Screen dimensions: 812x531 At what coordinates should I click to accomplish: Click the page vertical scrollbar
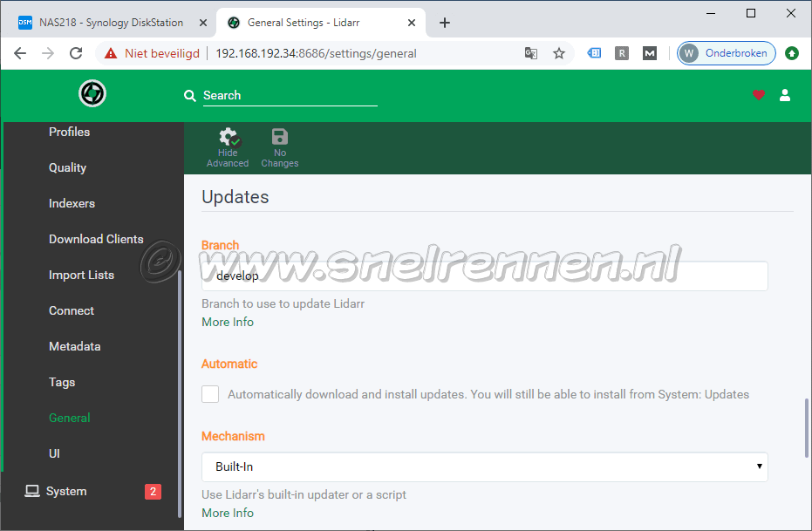(x=806, y=428)
